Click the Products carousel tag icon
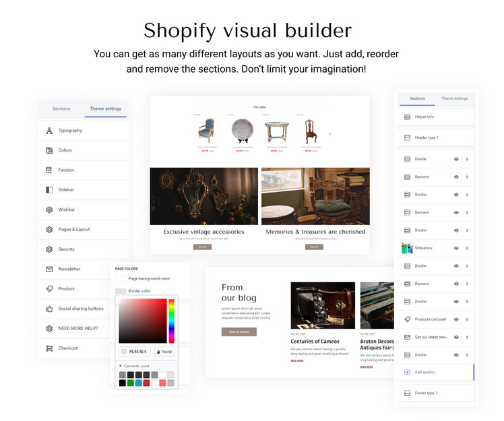 [407, 319]
